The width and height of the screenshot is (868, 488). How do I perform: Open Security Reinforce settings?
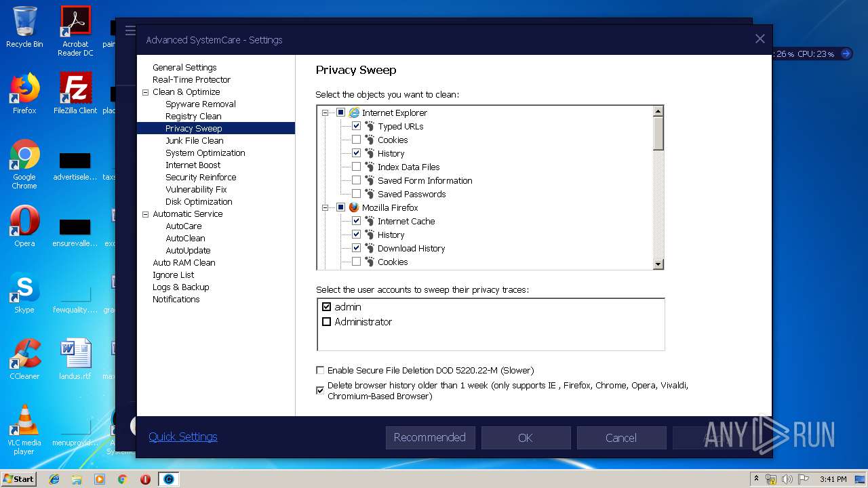click(x=201, y=177)
